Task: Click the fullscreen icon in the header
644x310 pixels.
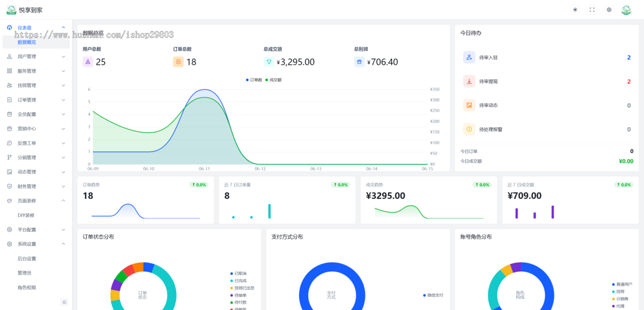Action: coord(592,10)
